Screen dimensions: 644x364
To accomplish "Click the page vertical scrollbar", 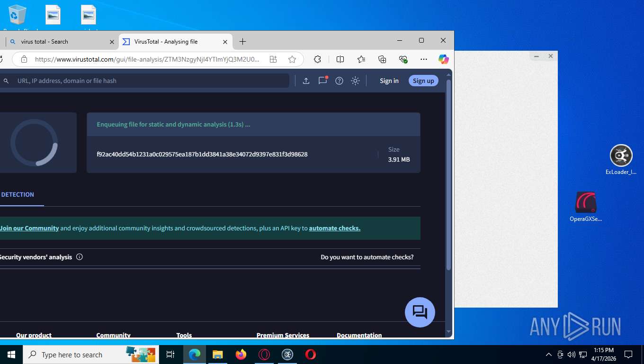I will (448, 175).
